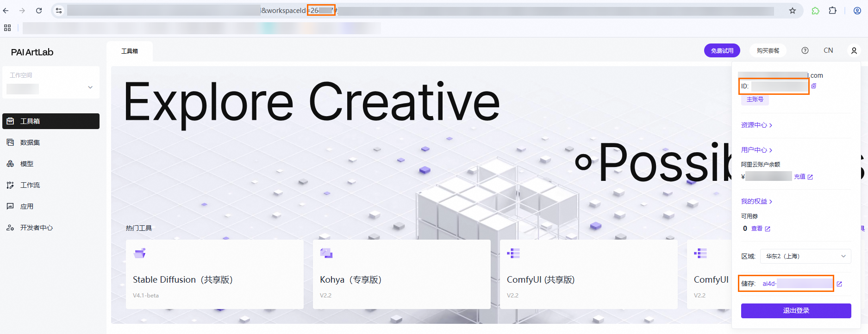Open the help question mark icon
The height and width of the screenshot is (334, 868).
click(x=805, y=50)
